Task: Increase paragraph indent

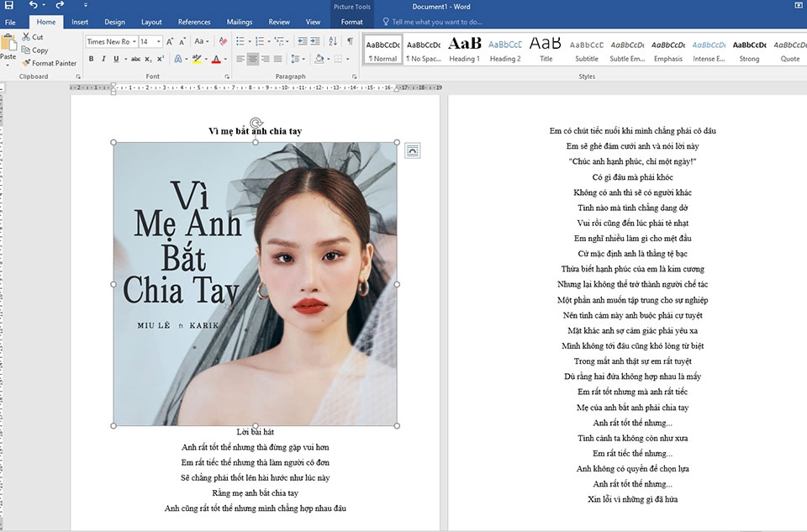Action: (x=315, y=42)
